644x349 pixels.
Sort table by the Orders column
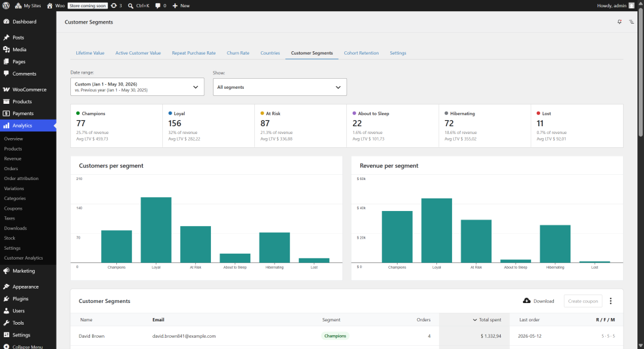[x=423, y=320]
